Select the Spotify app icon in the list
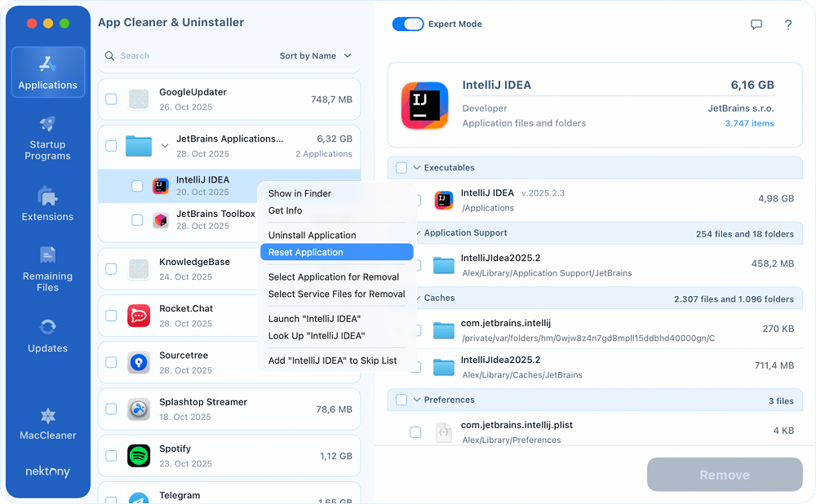 pyautogui.click(x=139, y=453)
